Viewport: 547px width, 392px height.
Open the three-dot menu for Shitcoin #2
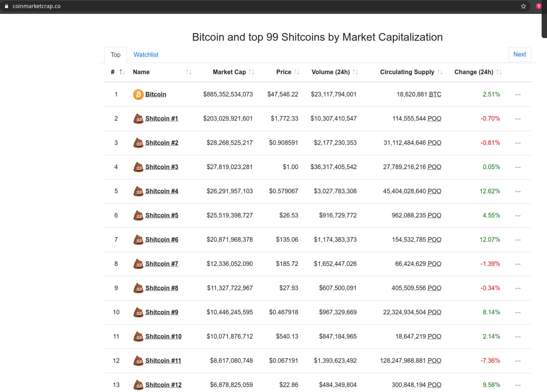click(518, 143)
